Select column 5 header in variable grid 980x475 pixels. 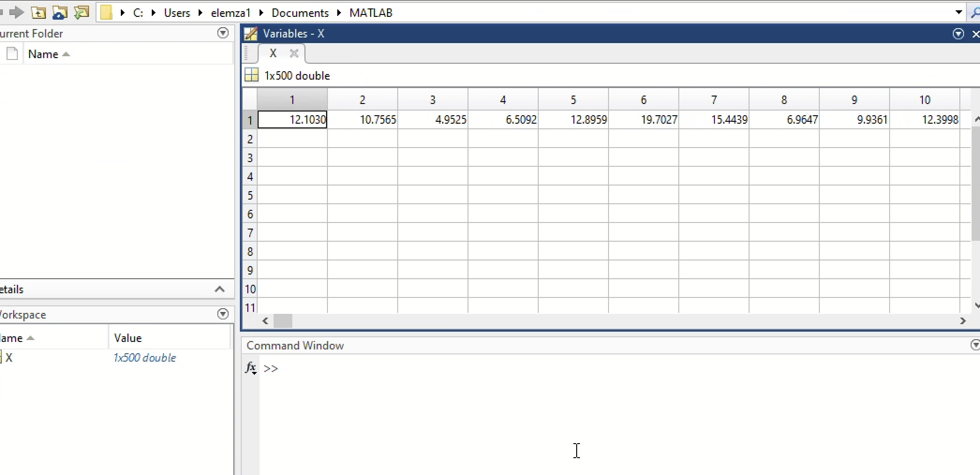tap(573, 100)
